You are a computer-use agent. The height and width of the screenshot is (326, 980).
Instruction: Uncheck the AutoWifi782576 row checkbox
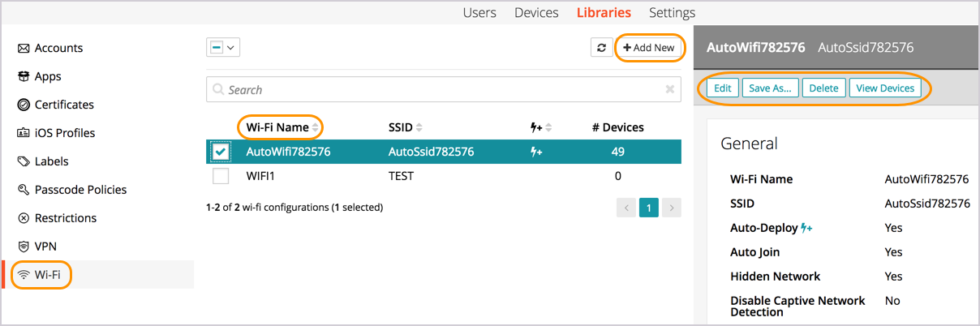click(x=221, y=152)
